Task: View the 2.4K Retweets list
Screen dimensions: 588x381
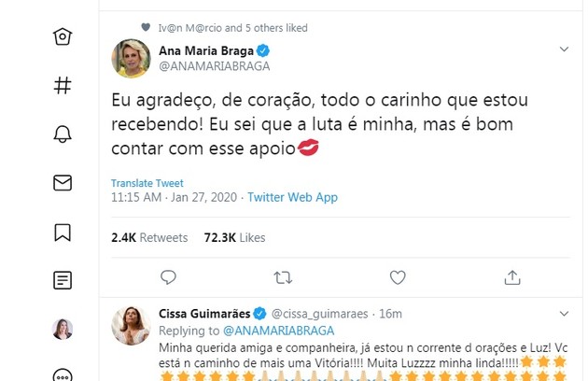Action: [x=149, y=238]
